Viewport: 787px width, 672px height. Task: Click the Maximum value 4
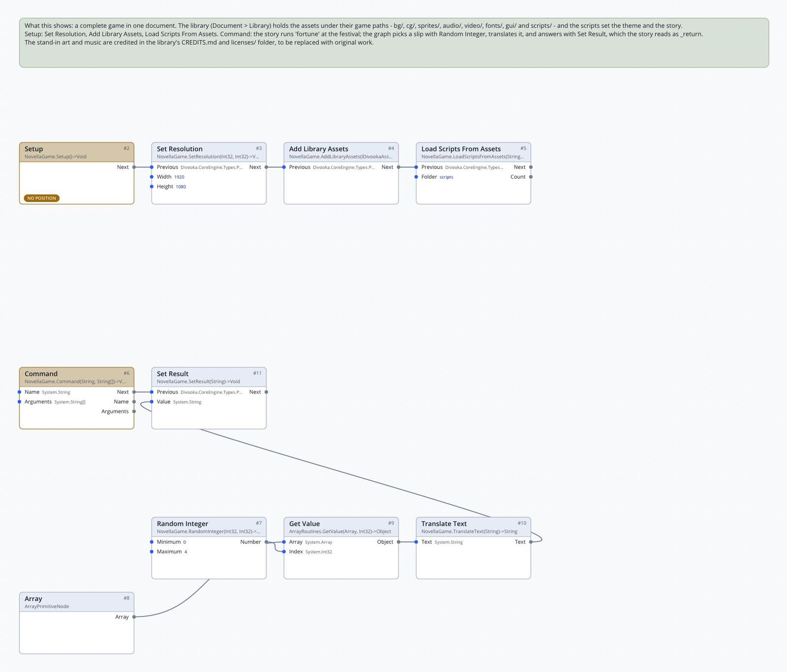tap(185, 552)
